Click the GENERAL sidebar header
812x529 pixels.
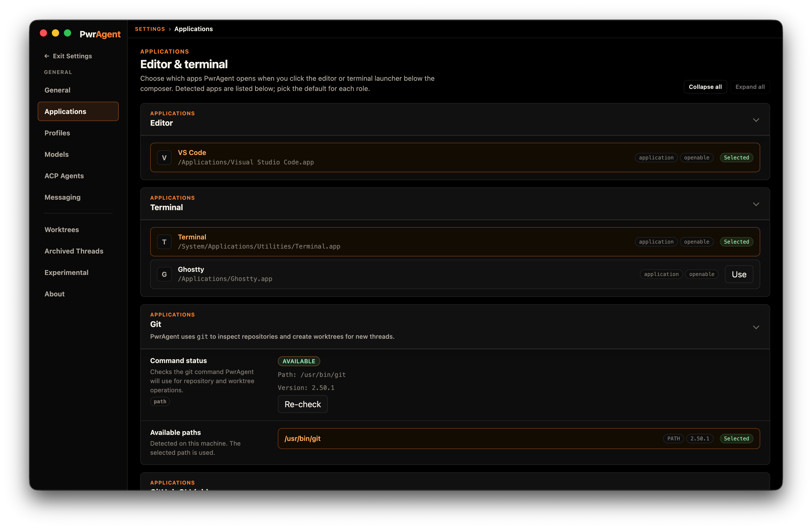pyautogui.click(x=58, y=72)
